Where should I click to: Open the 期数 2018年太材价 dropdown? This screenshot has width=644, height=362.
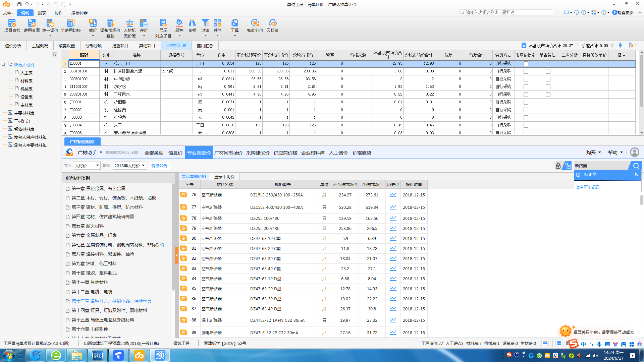tap(129, 166)
